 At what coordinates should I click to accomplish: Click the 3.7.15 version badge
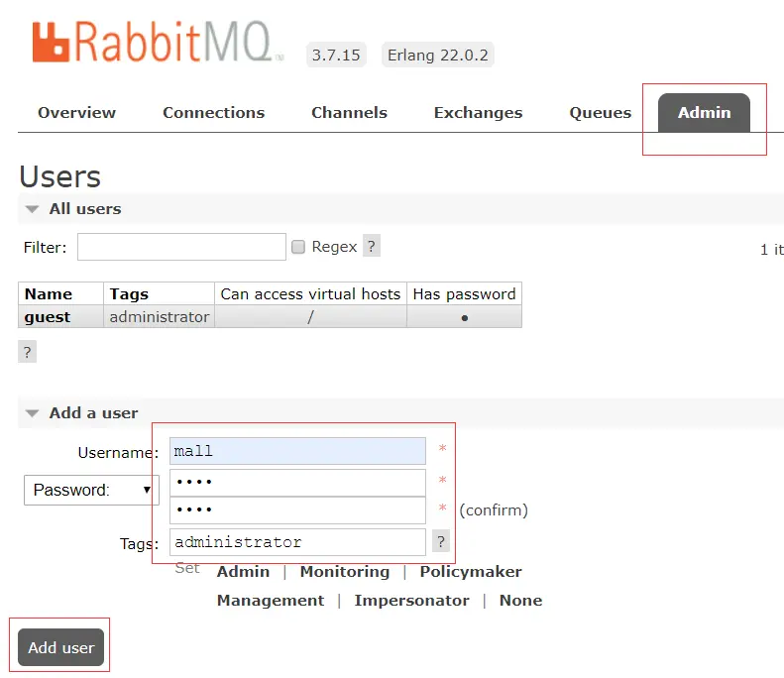336,55
